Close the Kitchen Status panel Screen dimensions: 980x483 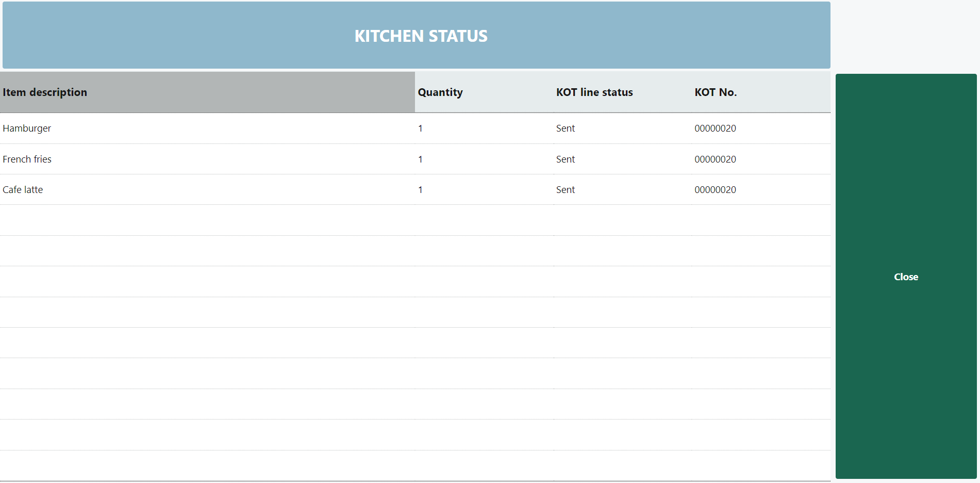pos(906,277)
